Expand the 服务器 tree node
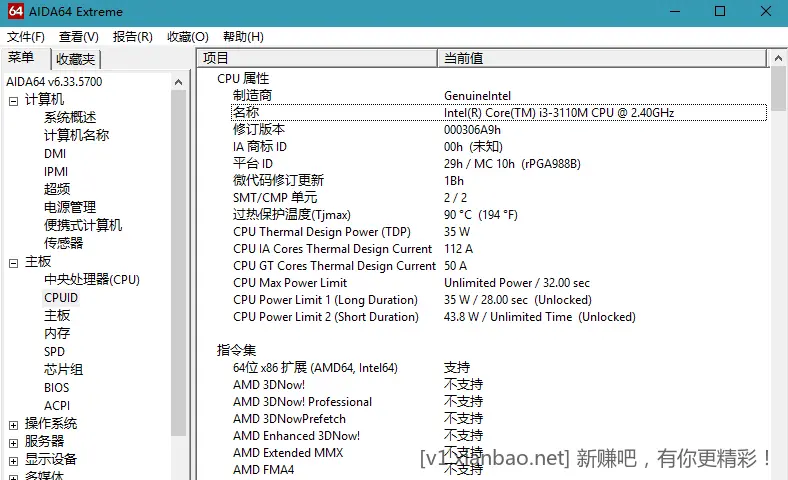 (x=14, y=443)
